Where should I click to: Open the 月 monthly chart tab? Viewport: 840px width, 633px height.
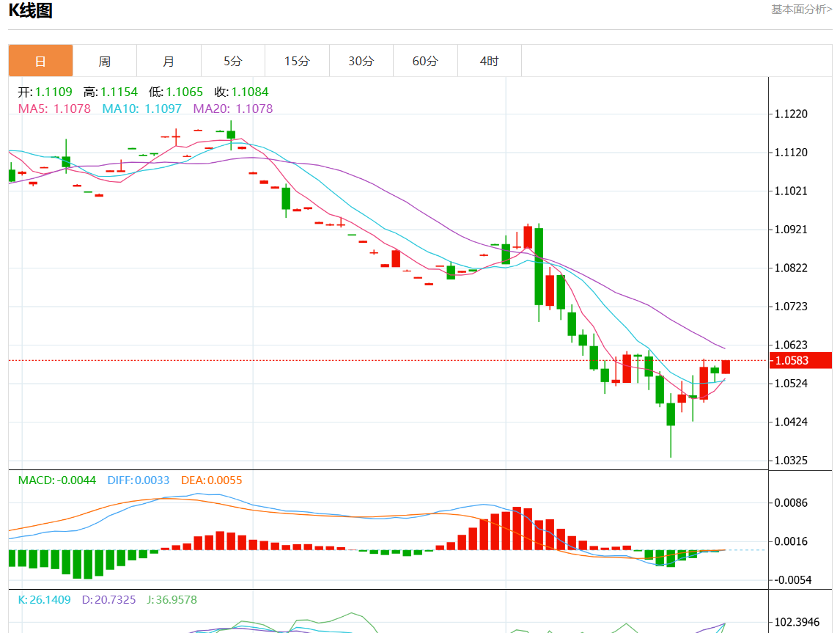coord(169,61)
